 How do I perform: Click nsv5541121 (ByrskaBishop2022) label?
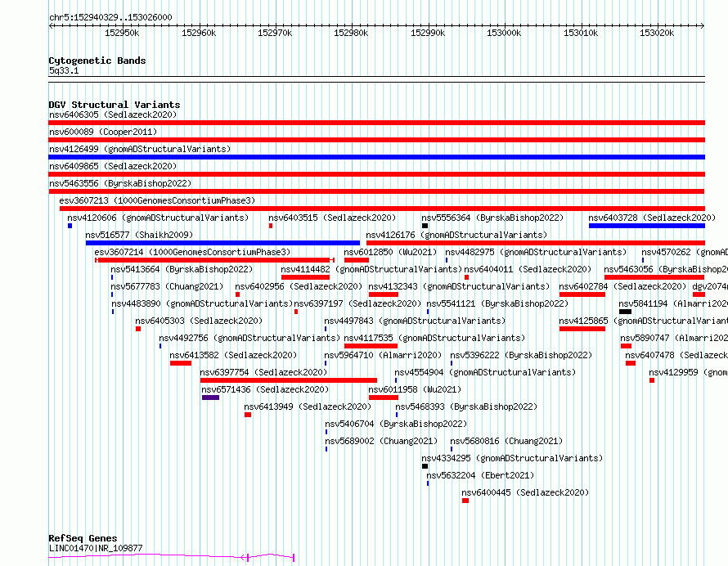[x=497, y=303]
